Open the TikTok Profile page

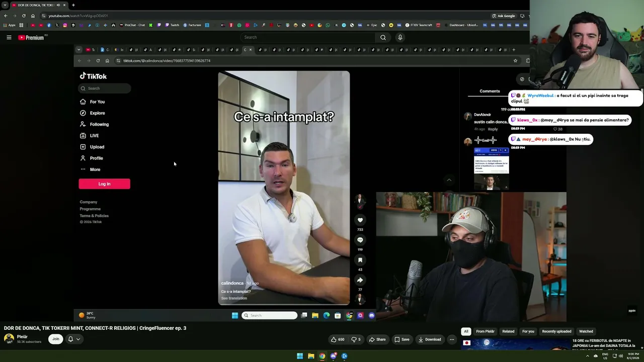(92, 158)
